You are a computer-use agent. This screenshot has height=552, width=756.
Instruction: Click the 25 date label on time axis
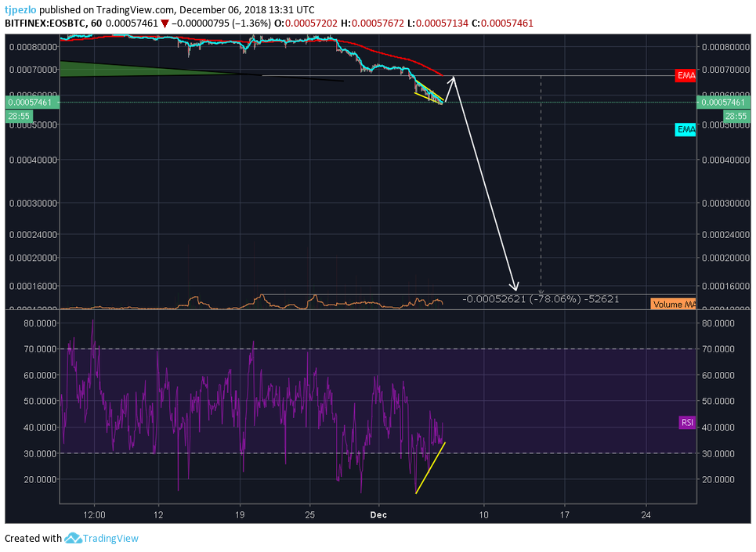[x=310, y=515]
